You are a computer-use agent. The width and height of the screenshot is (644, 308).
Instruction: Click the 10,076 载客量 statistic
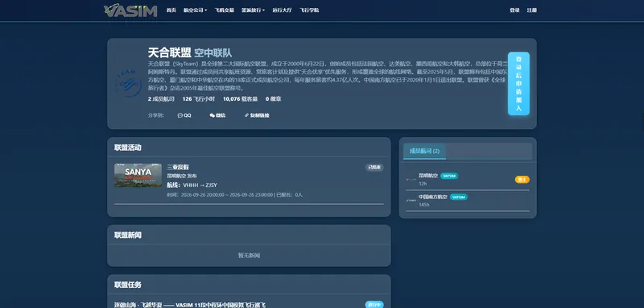(240, 99)
